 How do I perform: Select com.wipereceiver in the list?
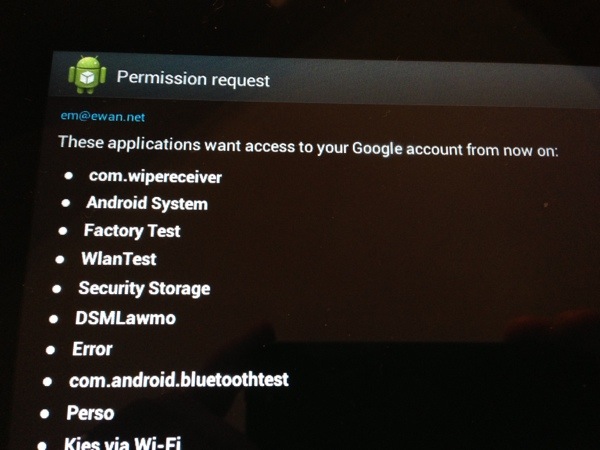(155, 177)
